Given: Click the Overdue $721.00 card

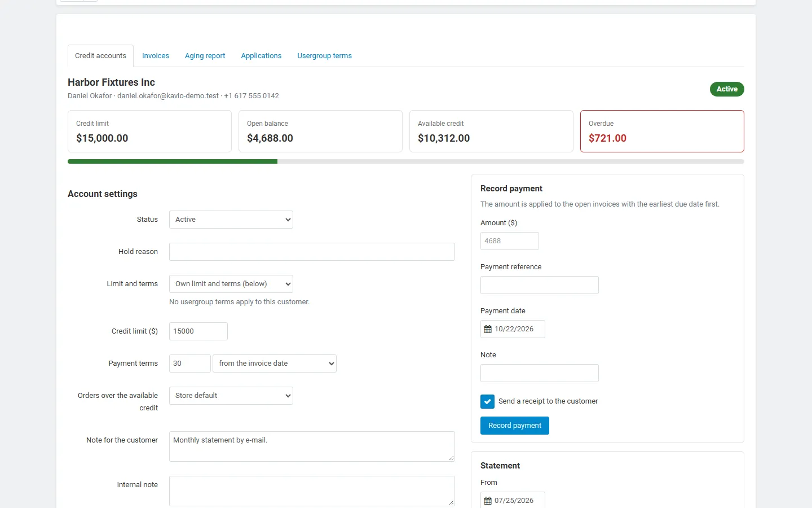Looking at the screenshot, I should (x=662, y=131).
